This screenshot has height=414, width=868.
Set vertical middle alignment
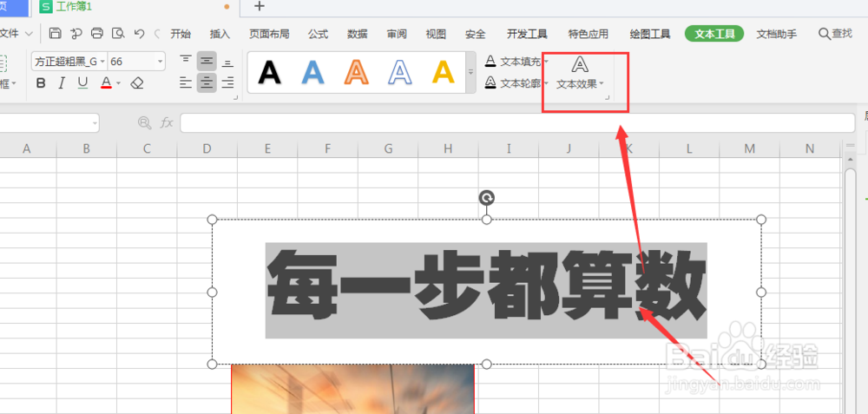207,62
